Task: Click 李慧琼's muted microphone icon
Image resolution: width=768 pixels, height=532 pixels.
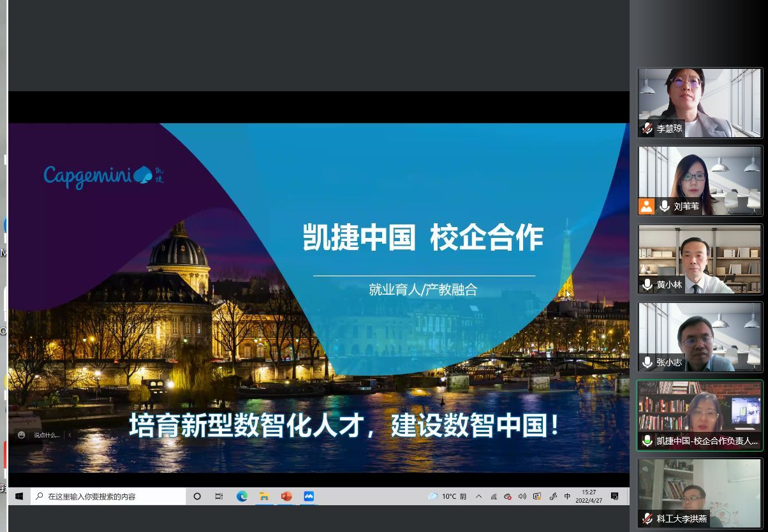Action: 647,128
